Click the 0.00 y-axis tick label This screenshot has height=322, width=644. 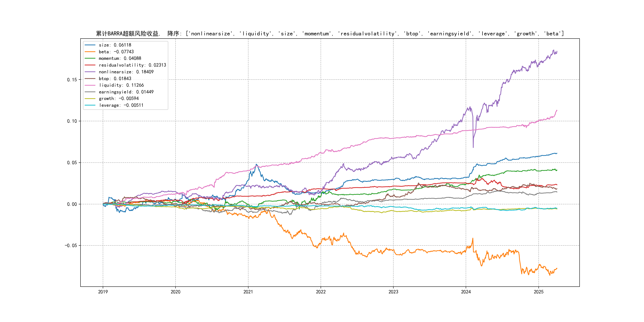pos(72,204)
